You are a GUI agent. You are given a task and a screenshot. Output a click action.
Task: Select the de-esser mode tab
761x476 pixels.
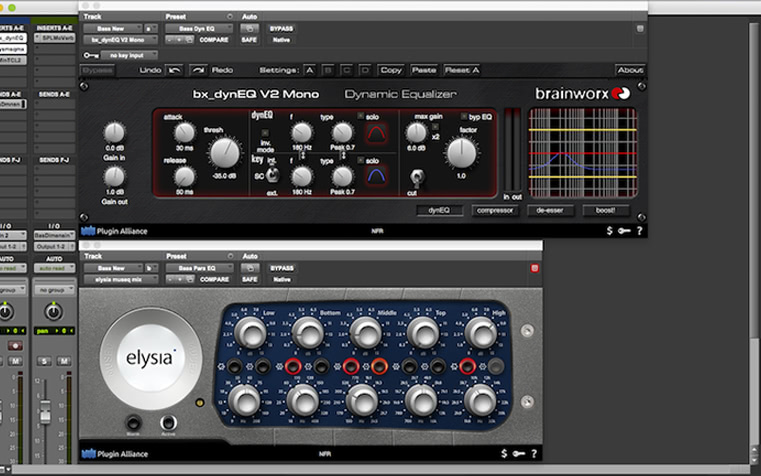coord(550,210)
